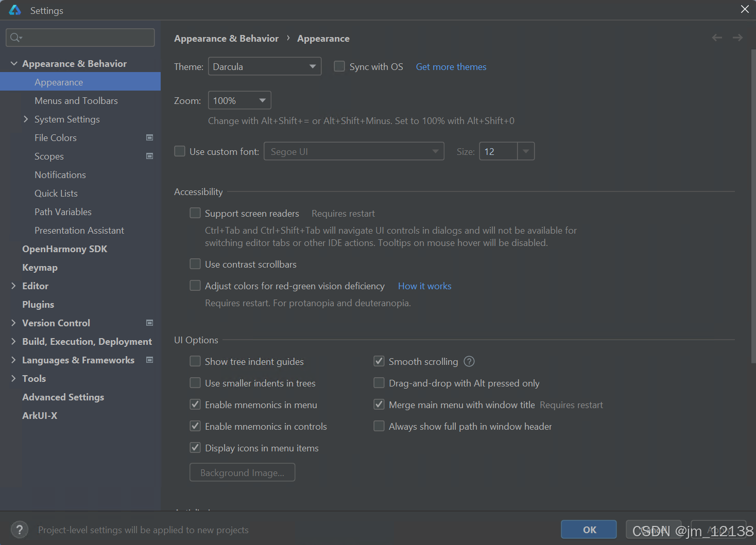The width and height of the screenshot is (756, 545).
Task: Click the Background Image button
Action: point(242,472)
